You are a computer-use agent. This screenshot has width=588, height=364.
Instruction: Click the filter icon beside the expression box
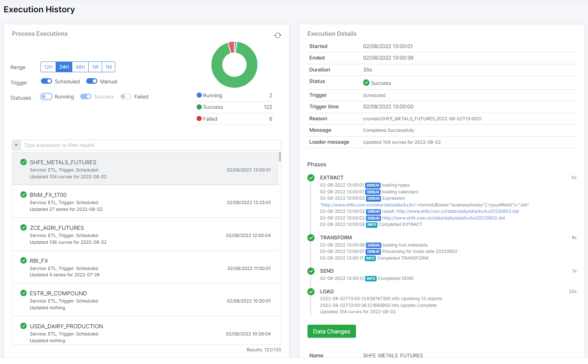point(16,145)
